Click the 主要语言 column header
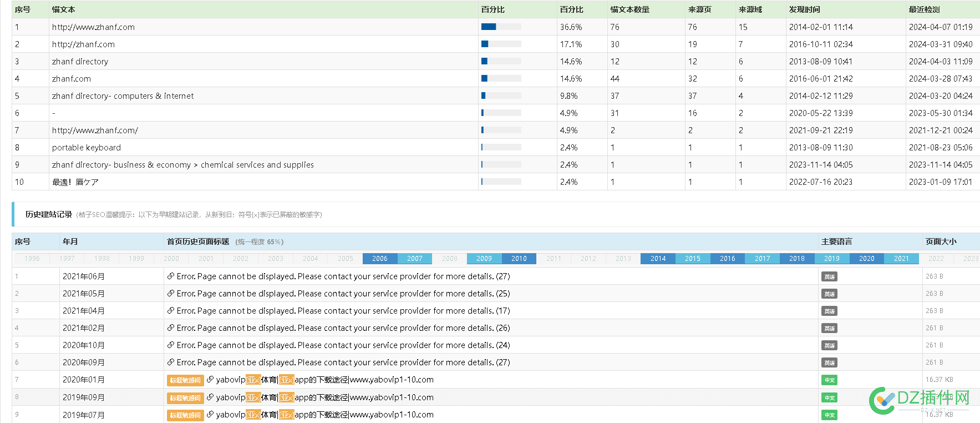Viewport: 980px width, 423px height. (x=837, y=241)
